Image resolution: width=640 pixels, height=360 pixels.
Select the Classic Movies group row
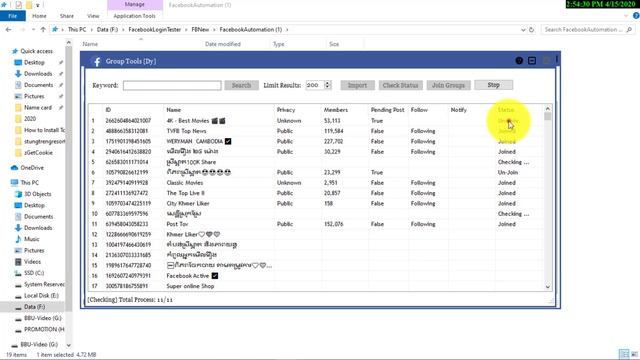tap(316, 183)
